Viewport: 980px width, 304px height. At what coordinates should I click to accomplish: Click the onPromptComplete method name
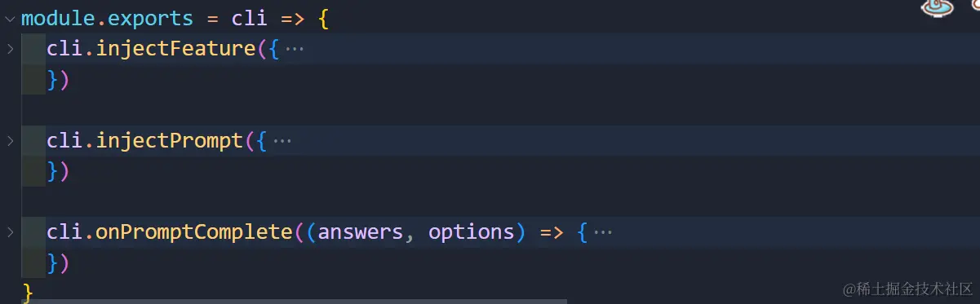194,232
